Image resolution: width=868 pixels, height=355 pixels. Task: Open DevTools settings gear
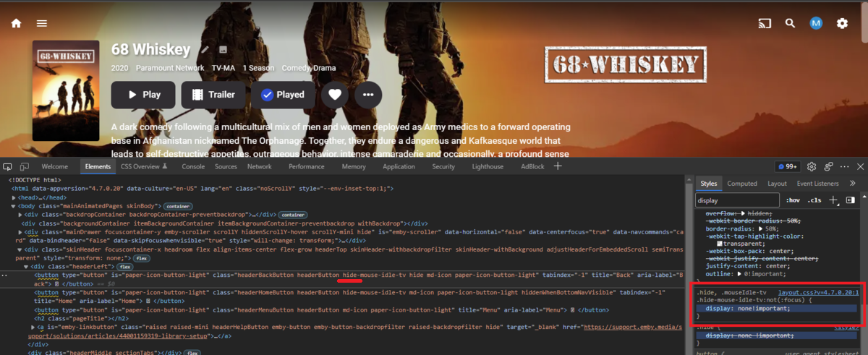tap(812, 166)
